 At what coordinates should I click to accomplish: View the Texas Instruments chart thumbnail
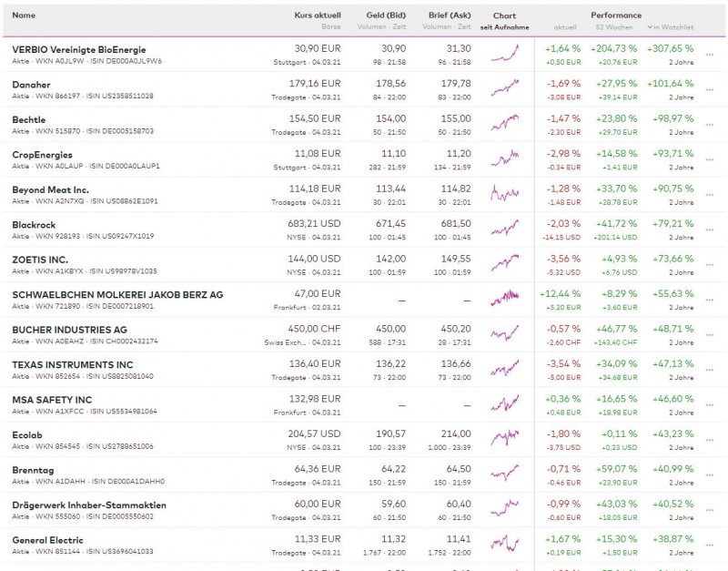(507, 369)
